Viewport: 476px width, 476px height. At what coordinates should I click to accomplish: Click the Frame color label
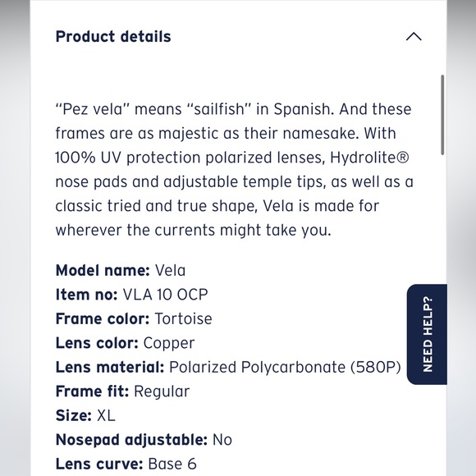point(103,319)
